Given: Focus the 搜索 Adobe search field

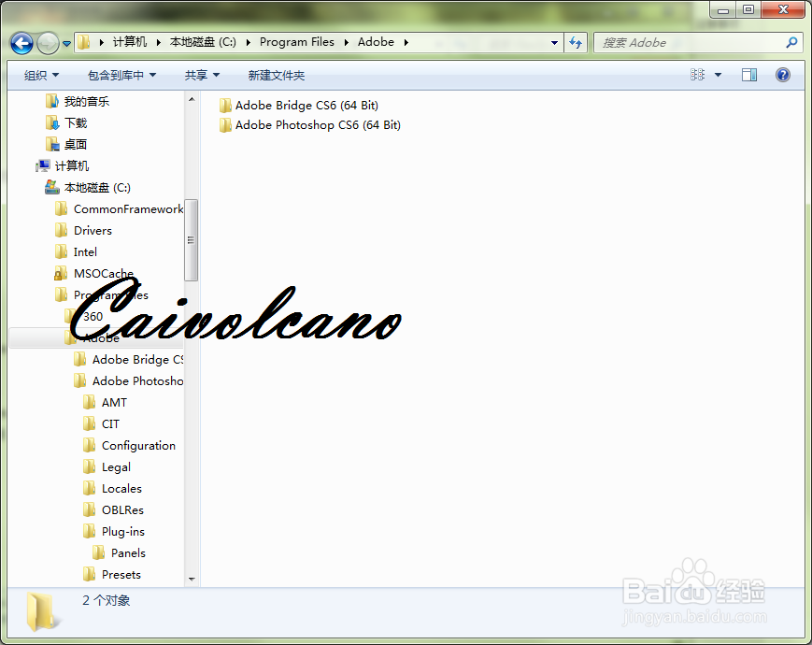Looking at the screenshot, I should [x=698, y=42].
